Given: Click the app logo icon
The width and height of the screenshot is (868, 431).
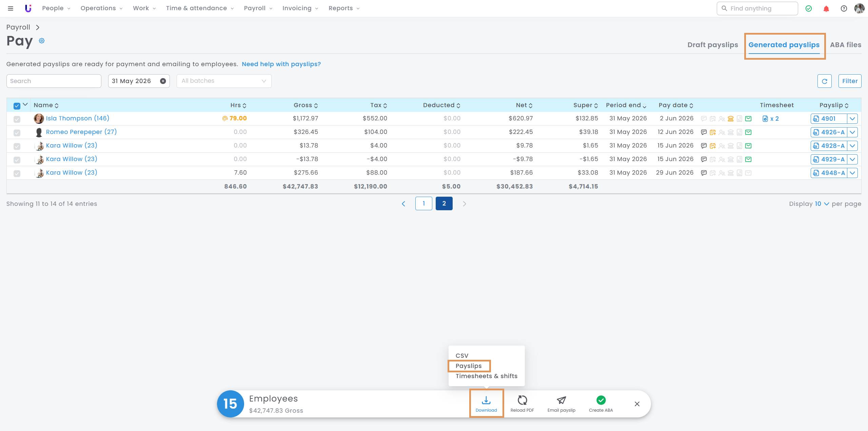Looking at the screenshot, I should point(28,8).
